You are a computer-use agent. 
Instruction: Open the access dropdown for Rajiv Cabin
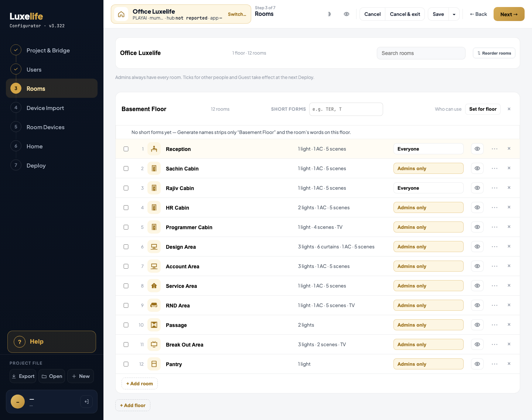coord(429,188)
